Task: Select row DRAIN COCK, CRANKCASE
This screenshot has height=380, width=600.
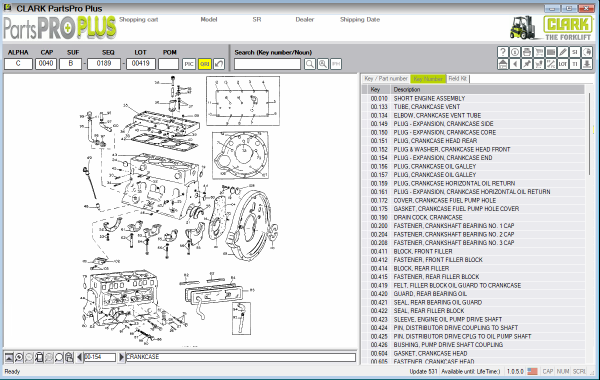Action: pyautogui.click(x=473, y=217)
